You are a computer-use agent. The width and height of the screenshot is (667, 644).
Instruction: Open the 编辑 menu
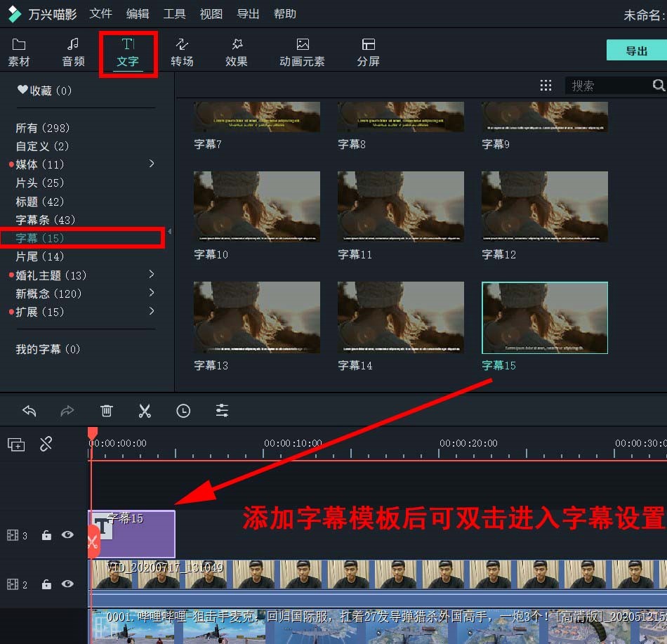click(138, 14)
